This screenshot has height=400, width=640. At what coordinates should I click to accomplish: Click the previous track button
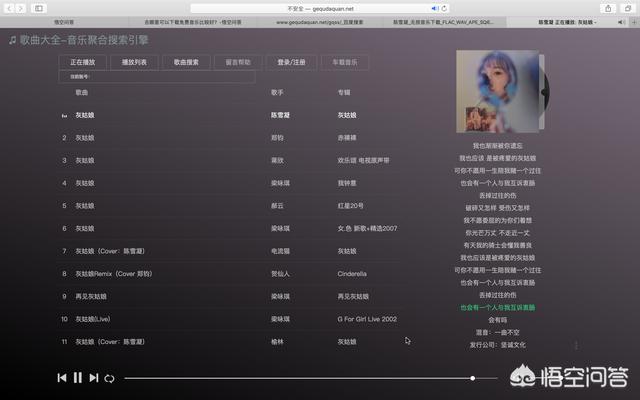click(x=62, y=378)
